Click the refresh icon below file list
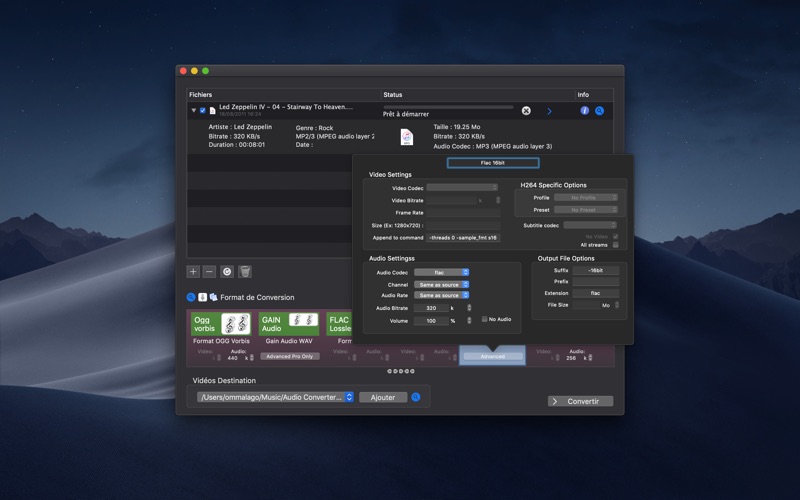The width and height of the screenshot is (800, 500). [x=227, y=272]
